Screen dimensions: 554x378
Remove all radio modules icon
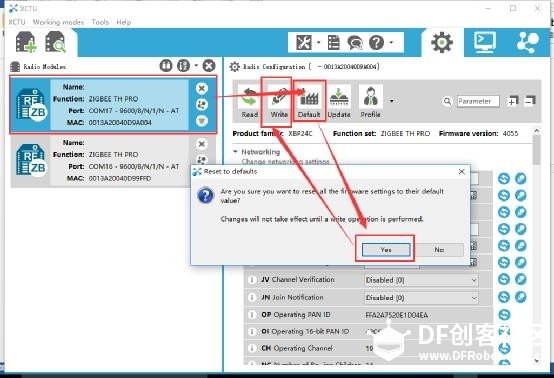tap(209, 66)
